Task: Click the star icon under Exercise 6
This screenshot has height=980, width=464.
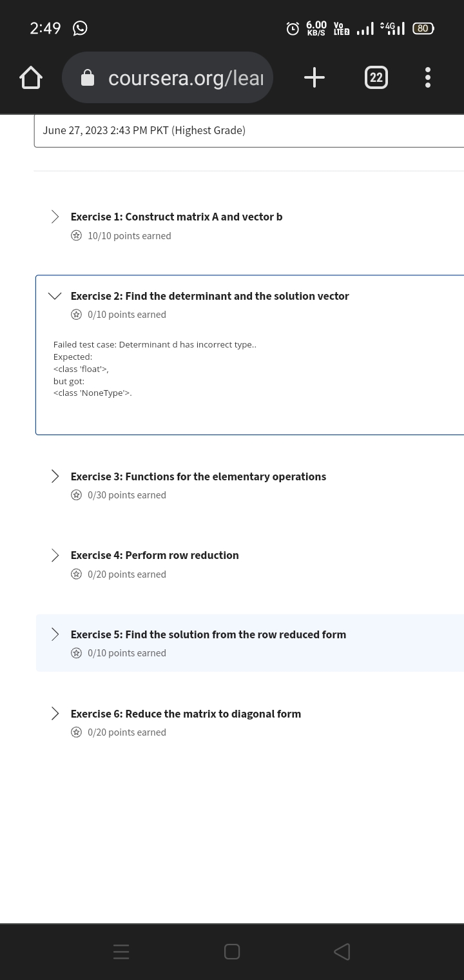Action: pyautogui.click(x=76, y=732)
